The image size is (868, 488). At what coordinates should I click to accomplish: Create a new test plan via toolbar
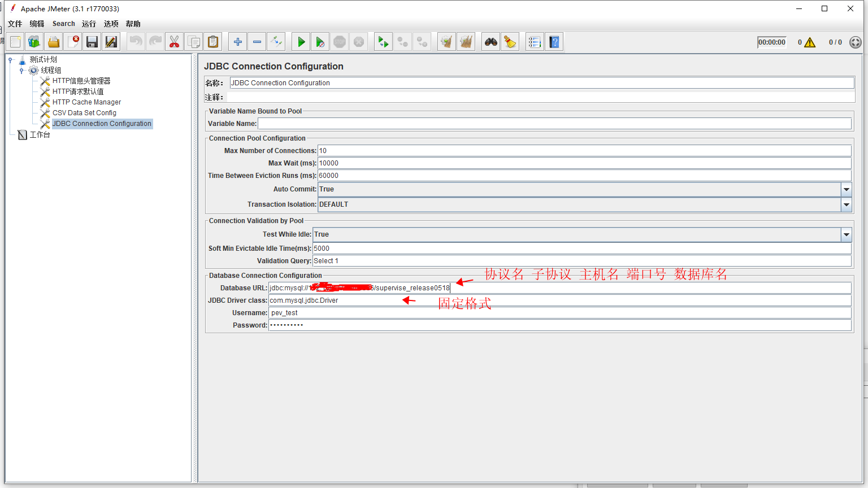click(x=15, y=42)
